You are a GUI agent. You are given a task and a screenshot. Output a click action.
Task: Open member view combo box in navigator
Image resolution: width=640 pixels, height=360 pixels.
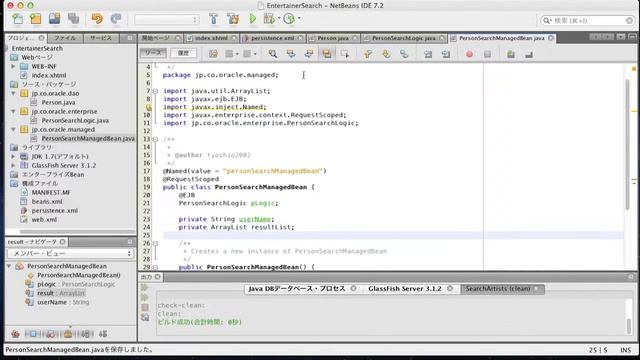[x=70, y=253]
